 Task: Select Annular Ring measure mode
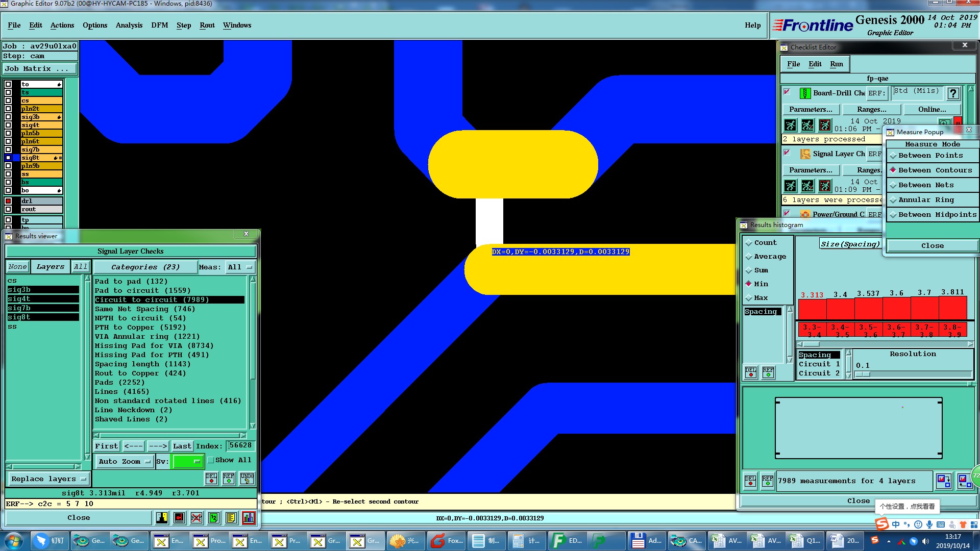[932, 200]
